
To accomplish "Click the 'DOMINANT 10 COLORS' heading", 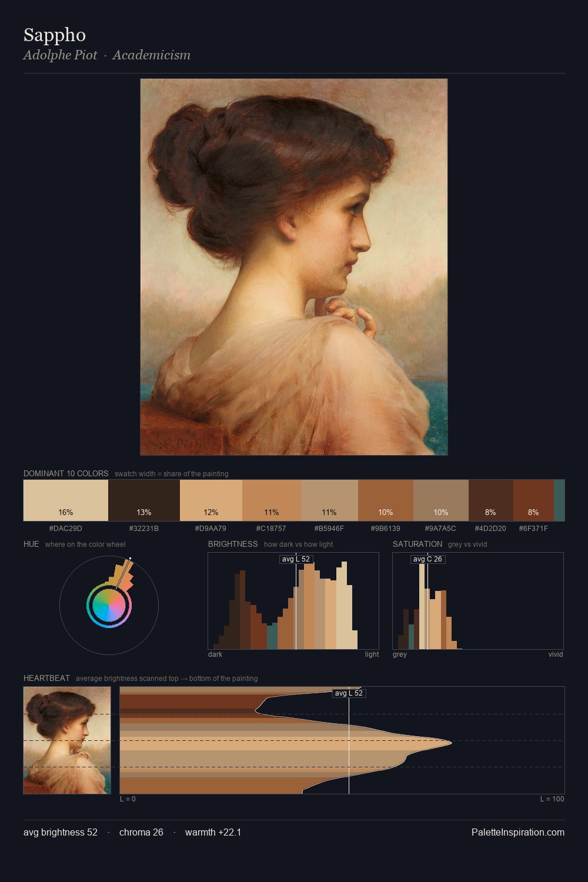I will [66, 473].
